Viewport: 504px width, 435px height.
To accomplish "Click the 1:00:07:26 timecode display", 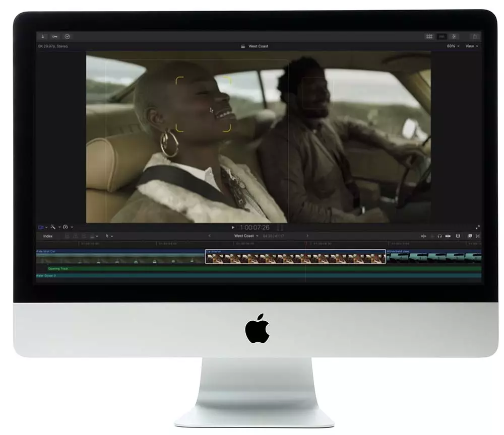I will (x=255, y=227).
